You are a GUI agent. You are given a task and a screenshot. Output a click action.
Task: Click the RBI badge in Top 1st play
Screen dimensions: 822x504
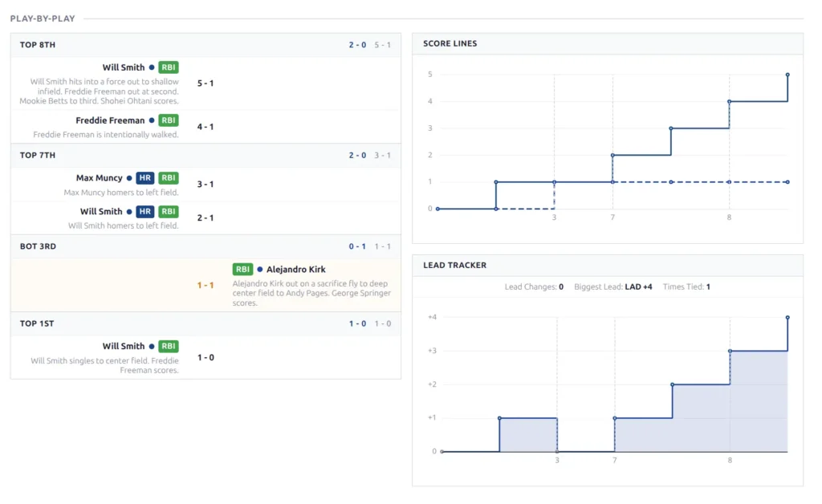(x=169, y=347)
